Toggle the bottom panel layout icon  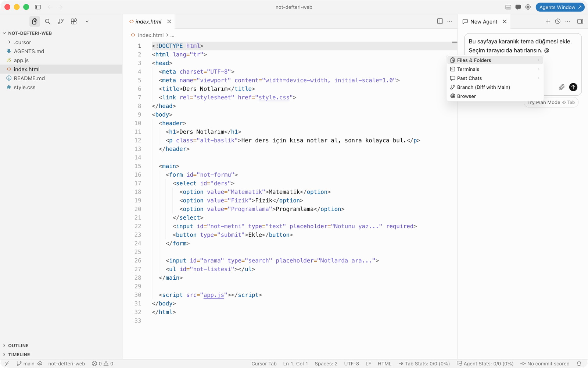pos(508,7)
